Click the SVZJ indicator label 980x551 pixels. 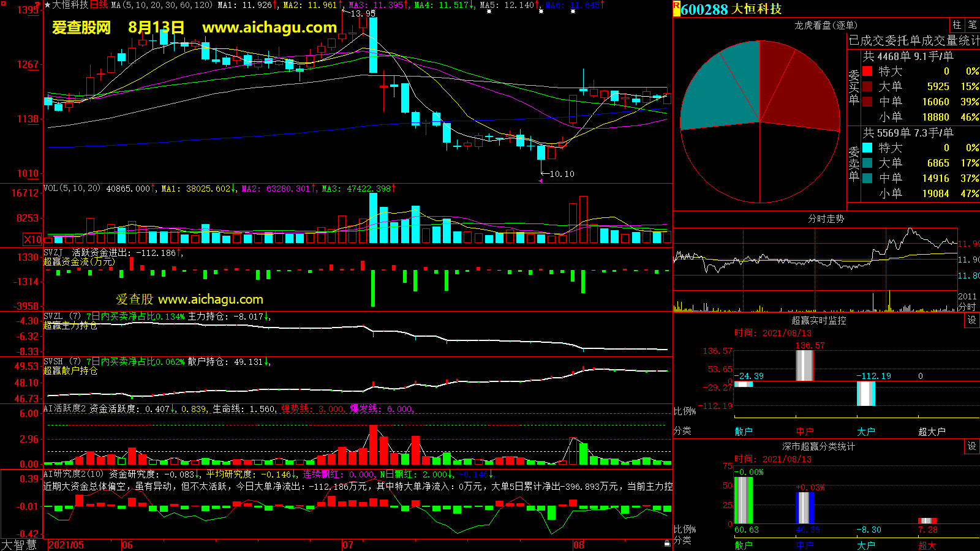(x=53, y=252)
